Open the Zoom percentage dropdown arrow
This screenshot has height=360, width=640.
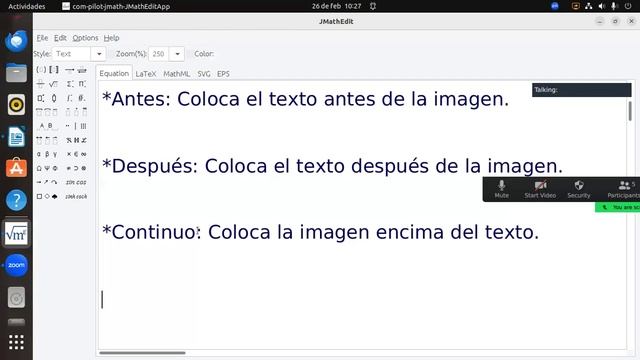pos(177,54)
